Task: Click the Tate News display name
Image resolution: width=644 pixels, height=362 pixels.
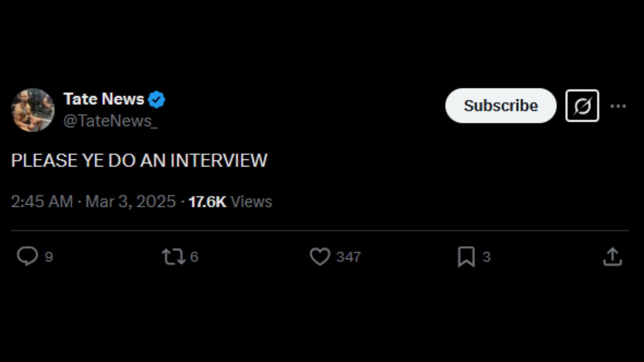Action: [104, 99]
